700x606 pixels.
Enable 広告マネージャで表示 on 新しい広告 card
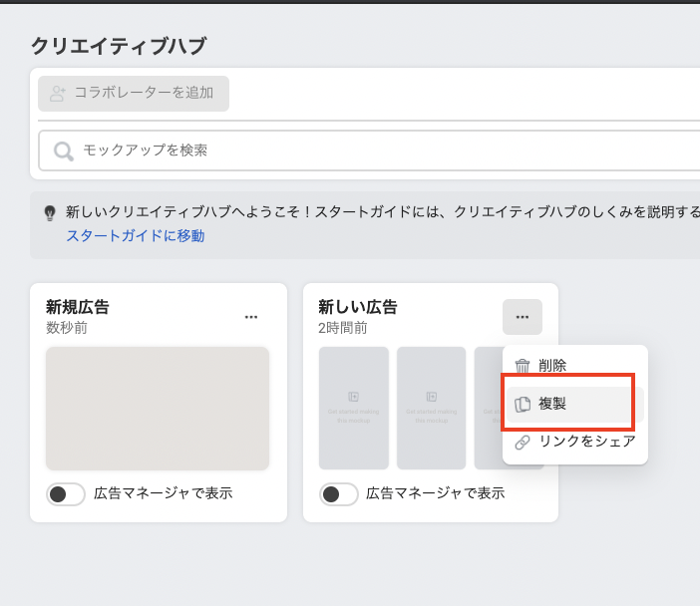click(338, 493)
